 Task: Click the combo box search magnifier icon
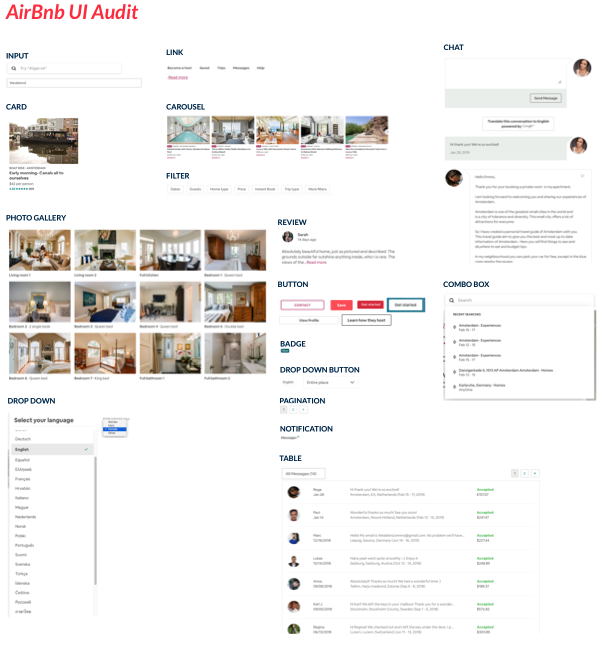click(x=451, y=300)
